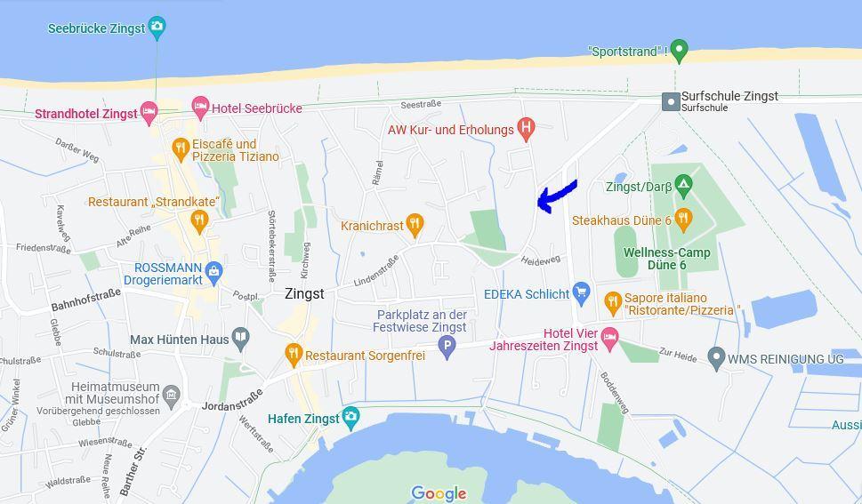Select the Strandhotel Zingst hotel marker
The image size is (862, 504).
tap(149, 112)
